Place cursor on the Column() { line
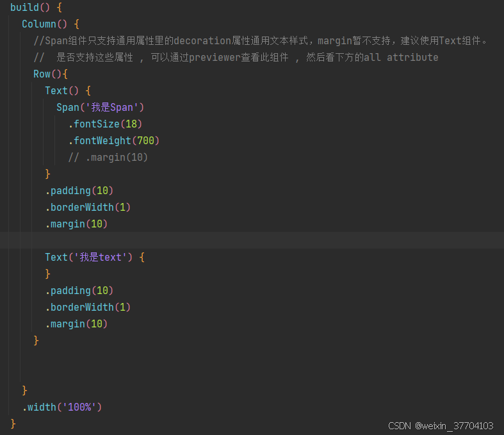Image resolution: width=504 pixels, height=435 pixels. [51, 24]
